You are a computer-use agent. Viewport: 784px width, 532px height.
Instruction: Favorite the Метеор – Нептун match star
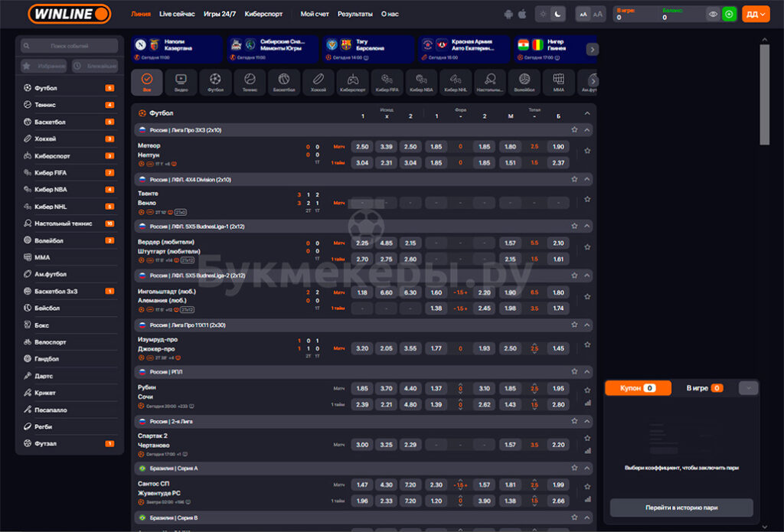587,151
